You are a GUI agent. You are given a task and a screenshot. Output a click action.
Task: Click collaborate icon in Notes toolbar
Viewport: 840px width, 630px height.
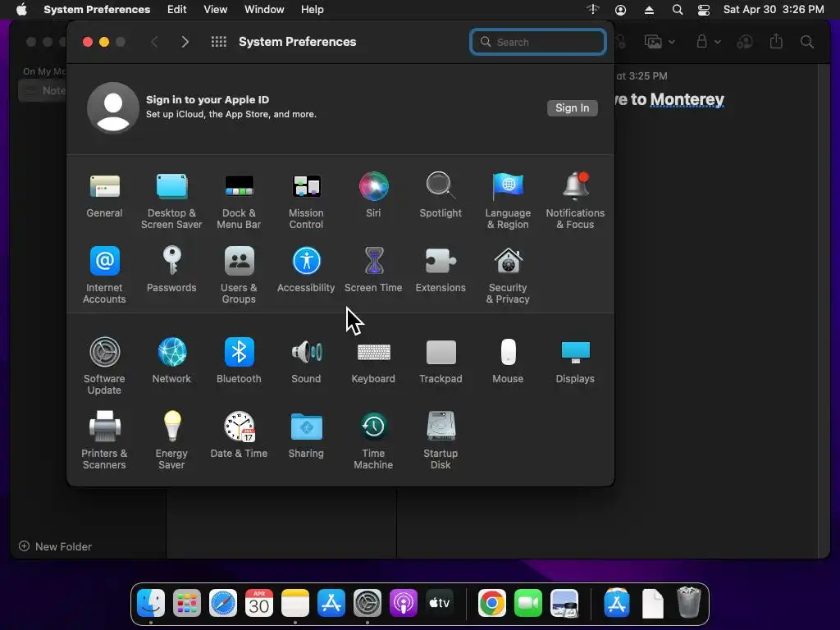(745, 42)
